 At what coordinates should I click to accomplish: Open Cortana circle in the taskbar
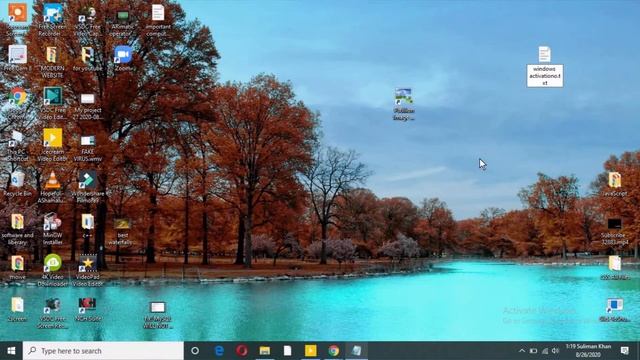195,351
